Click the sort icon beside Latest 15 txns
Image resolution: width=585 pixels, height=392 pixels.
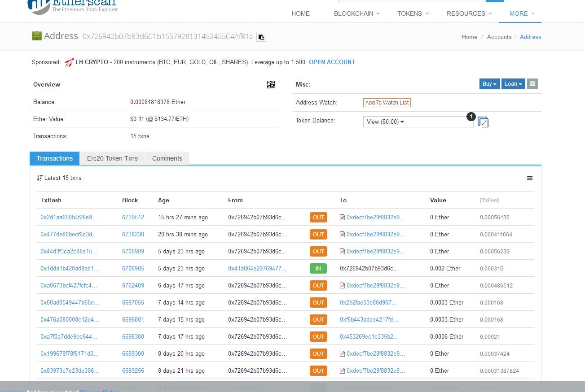tap(40, 178)
